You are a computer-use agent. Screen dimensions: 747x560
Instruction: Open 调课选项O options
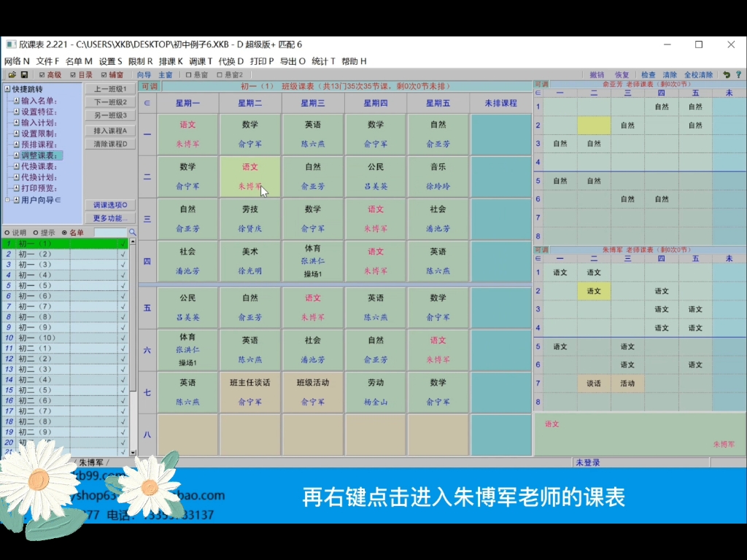(109, 205)
